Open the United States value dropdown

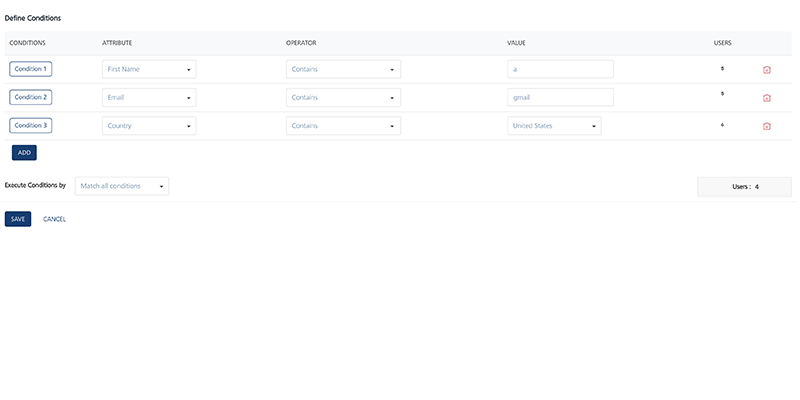(x=554, y=126)
